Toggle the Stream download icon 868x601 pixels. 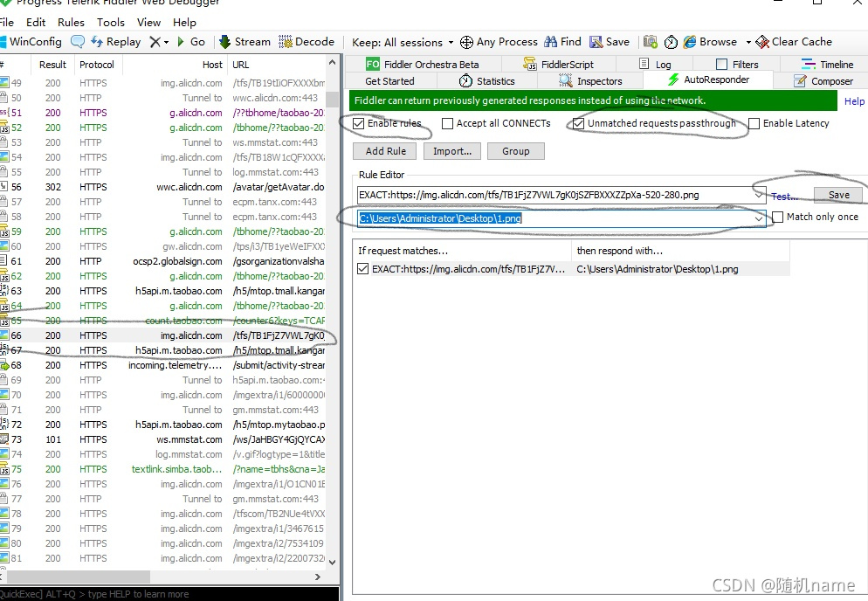[x=224, y=42]
